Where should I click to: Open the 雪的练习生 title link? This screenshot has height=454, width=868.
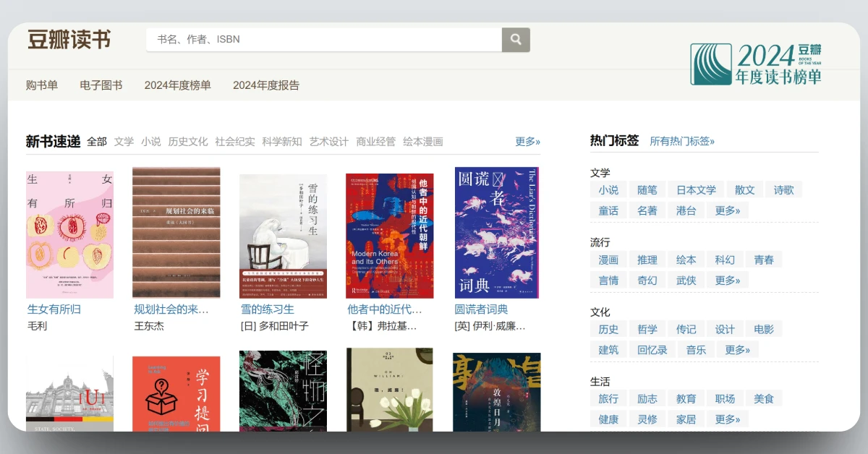(x=268, y=309)
